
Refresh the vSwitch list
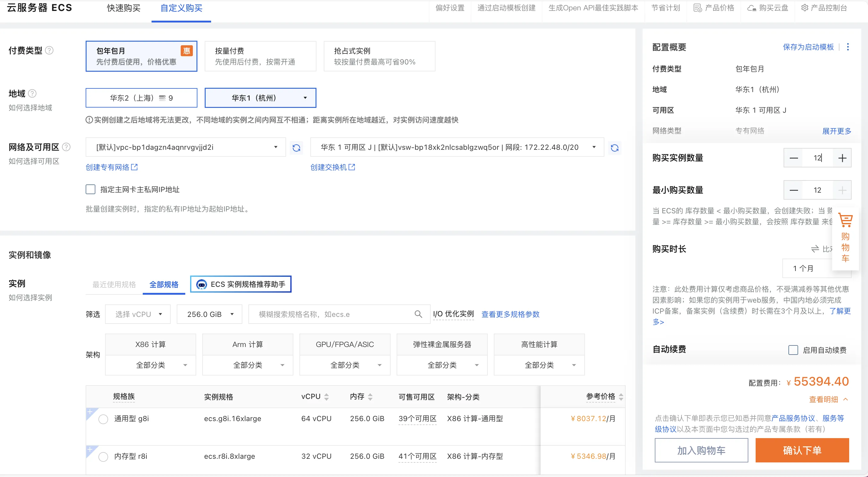tap(614, 148)
